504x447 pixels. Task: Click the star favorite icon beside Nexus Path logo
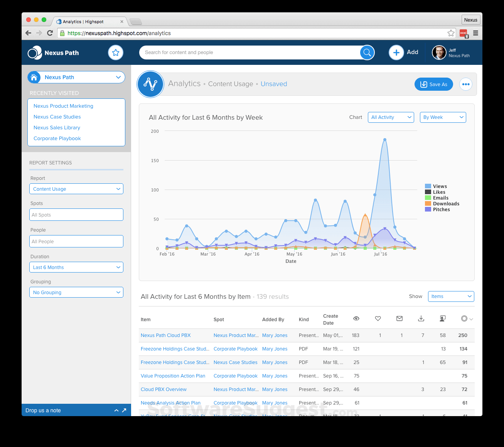click(x=116, y=52)
